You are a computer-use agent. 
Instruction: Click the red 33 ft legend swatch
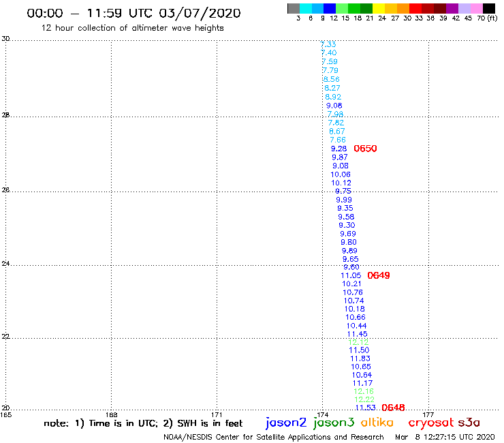coord(415,8)
